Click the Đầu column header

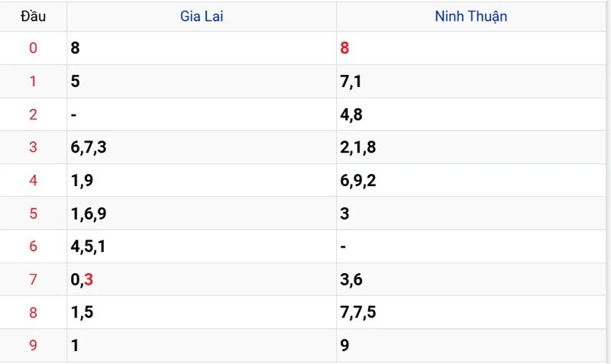click(33, 16)
